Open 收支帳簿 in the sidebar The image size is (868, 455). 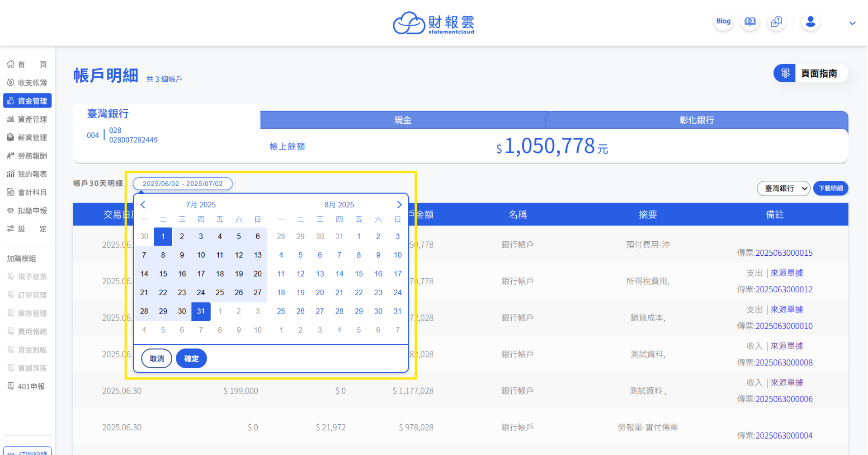27,82
